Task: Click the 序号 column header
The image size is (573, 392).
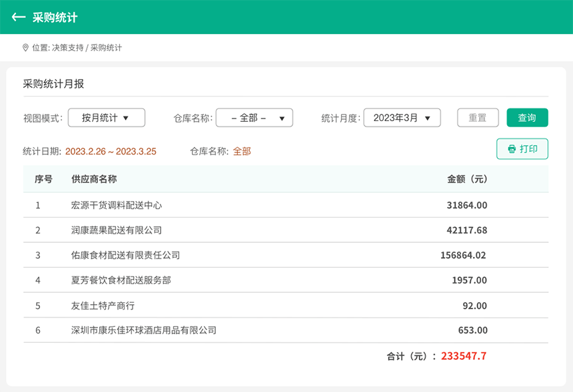Action: point(43,179)
